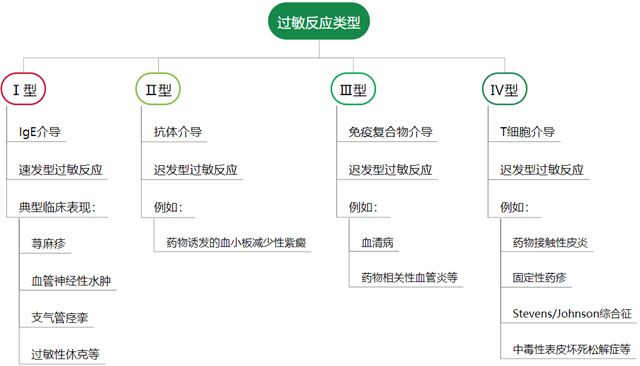Select 过敏性休克等 entry
Screen dimensions: 640x366
coord(65,354)
